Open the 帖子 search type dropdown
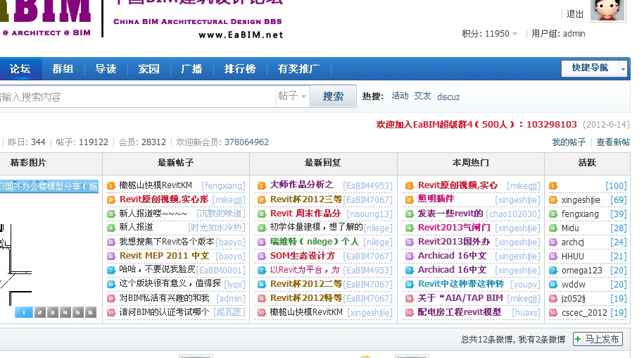The height and width of the screenshot is (358, 644). (x=292, y=96)
